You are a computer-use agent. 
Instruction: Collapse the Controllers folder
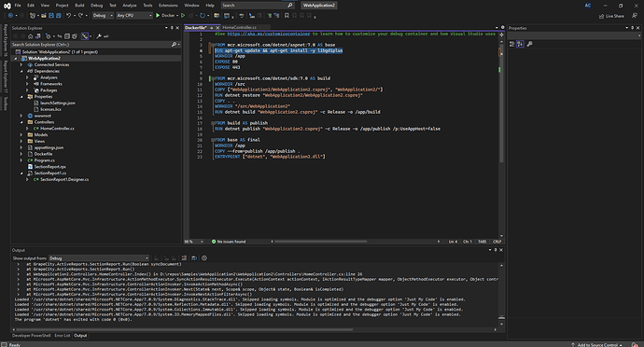pyautogui.click(x=21, y=122)
